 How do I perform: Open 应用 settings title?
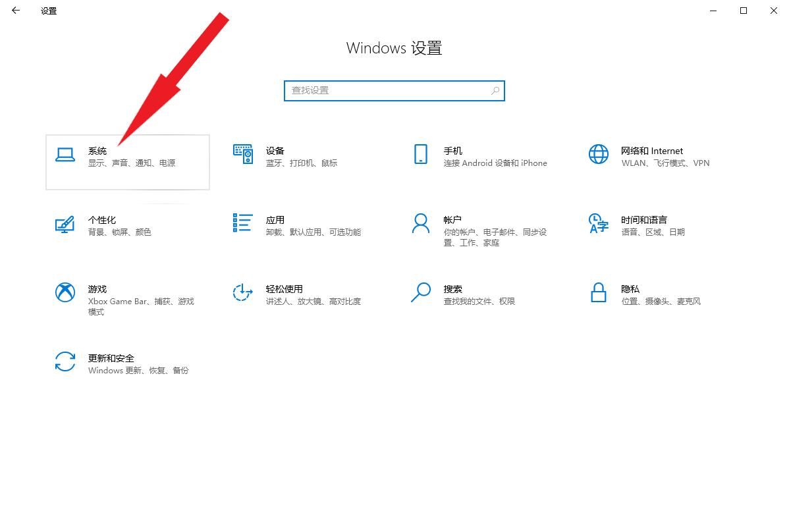[x=275, y=220]
